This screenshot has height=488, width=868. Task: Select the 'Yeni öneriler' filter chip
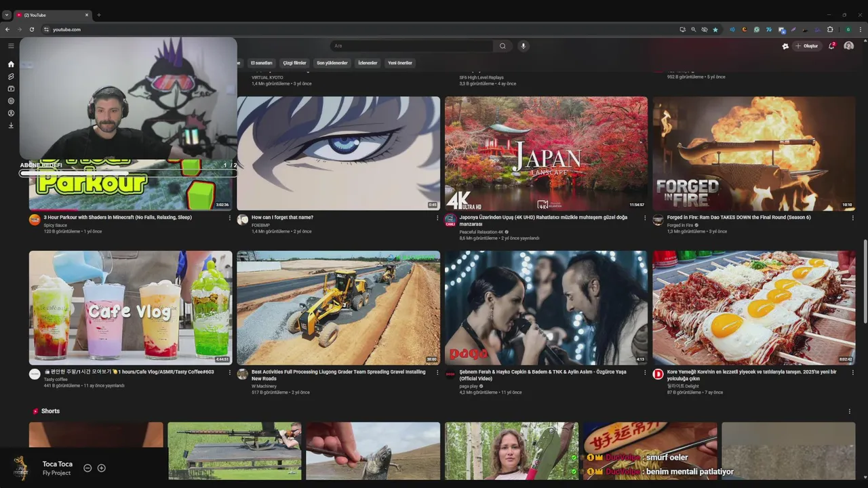400,63
